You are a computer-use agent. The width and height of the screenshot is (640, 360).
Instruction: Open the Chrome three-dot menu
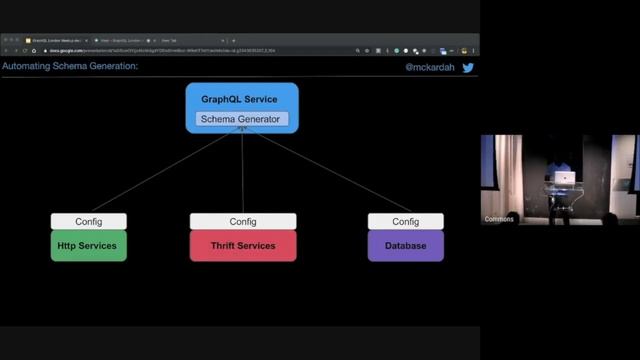473,51
